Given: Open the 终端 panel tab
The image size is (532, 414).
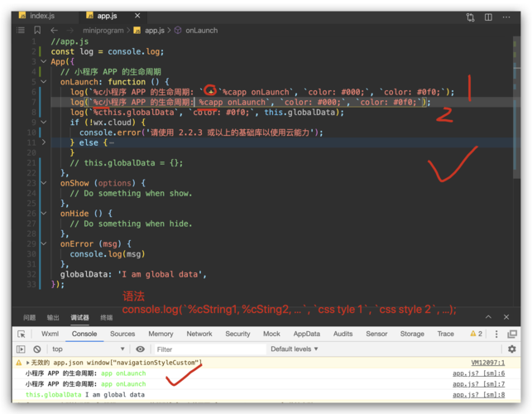Looking at the screenshot, I should point(107,318).
